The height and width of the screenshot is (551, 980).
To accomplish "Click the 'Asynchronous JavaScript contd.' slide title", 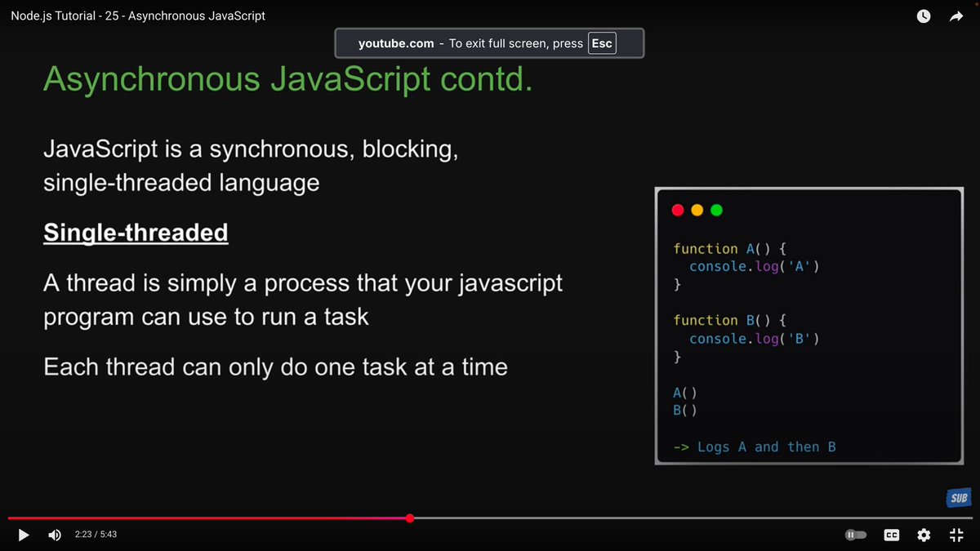I will [x=287, y=79].
